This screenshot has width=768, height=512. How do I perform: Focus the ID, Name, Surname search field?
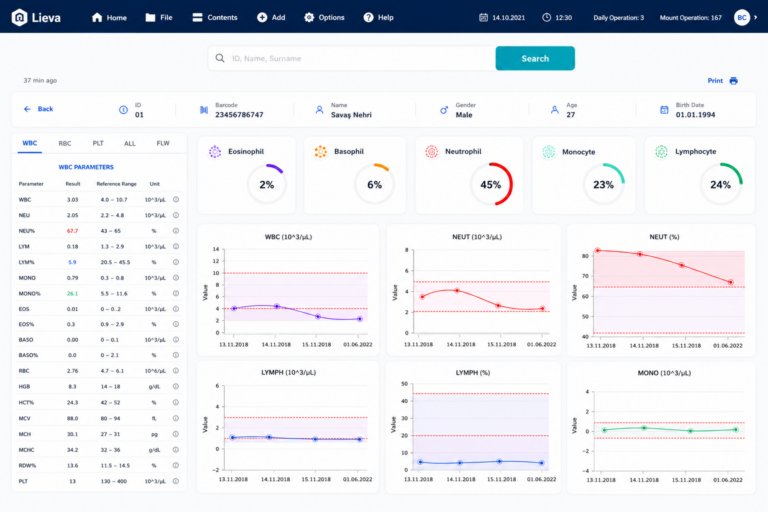tap(352, 58)
